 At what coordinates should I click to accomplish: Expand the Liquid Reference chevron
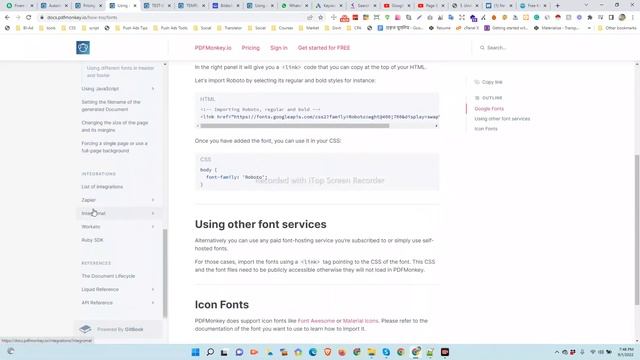point(153,289)
